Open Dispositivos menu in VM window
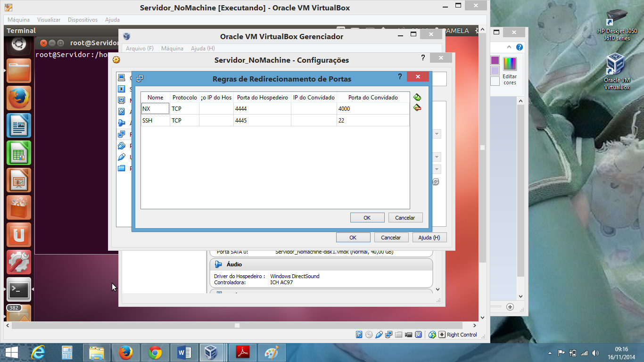Viewport: 644px width, 362px height. (83, 20)
